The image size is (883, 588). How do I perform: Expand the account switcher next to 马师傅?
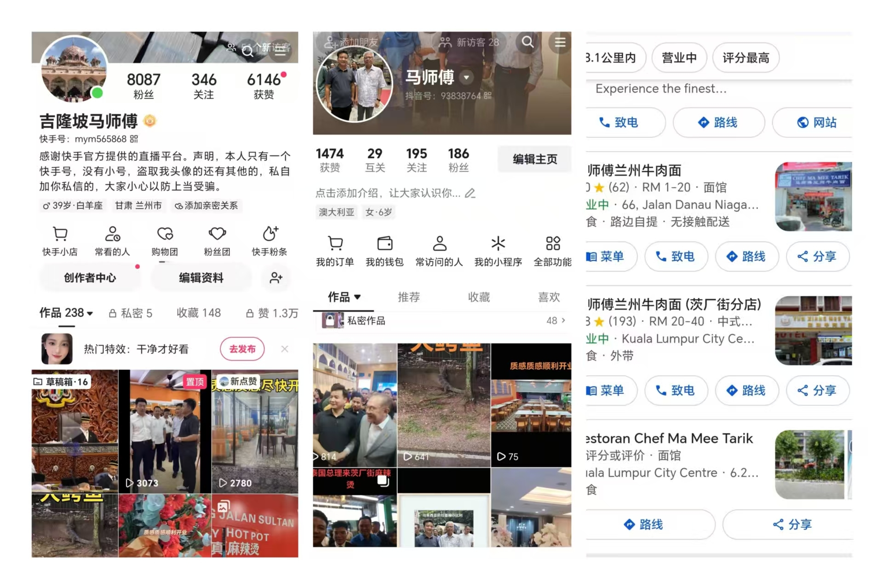coord(466,77)
